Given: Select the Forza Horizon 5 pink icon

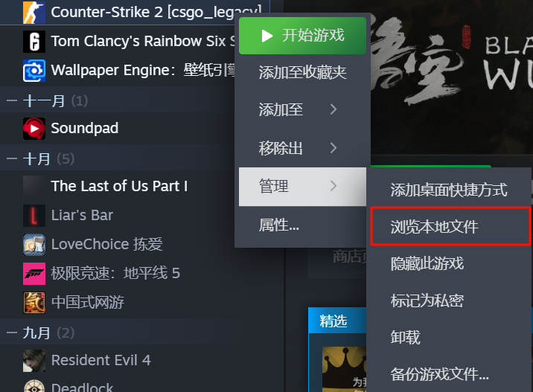Looking at the screenshot, I should pyautogui.click(x=34, y=274).
